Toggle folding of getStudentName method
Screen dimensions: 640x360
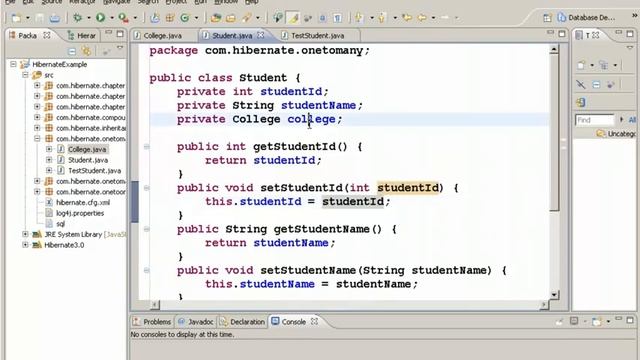point(147,229)
